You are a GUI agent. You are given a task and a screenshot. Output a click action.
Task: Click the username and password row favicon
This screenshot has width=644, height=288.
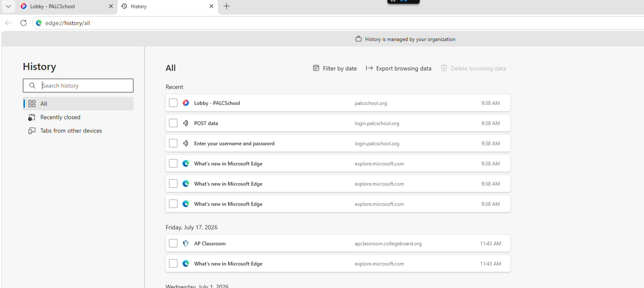pyautogui.click(x=186, y=143)
